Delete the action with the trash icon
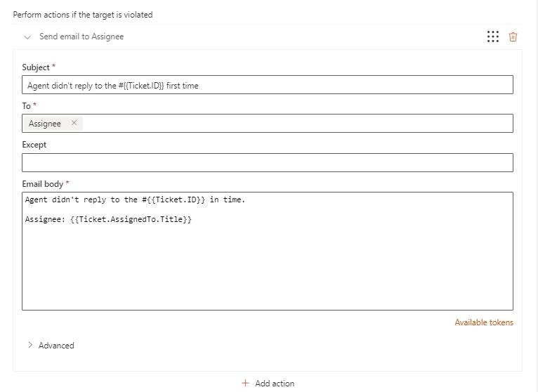 (513, 37)
